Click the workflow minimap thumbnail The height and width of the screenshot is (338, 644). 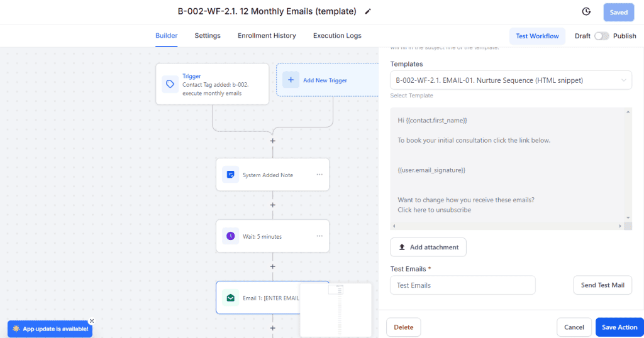[x=336, y=310]
